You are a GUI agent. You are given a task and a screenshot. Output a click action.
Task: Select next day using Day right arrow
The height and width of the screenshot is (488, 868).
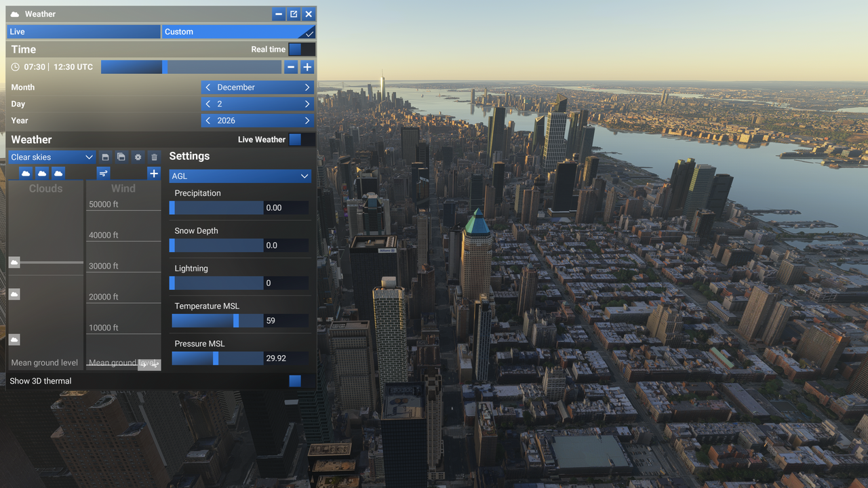[x=307, y=104]
